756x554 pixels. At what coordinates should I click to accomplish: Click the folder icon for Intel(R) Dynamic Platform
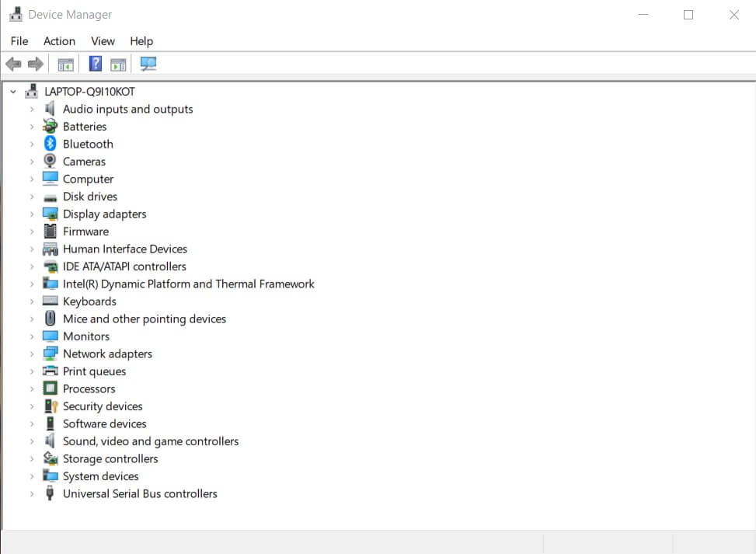[51, 284]
